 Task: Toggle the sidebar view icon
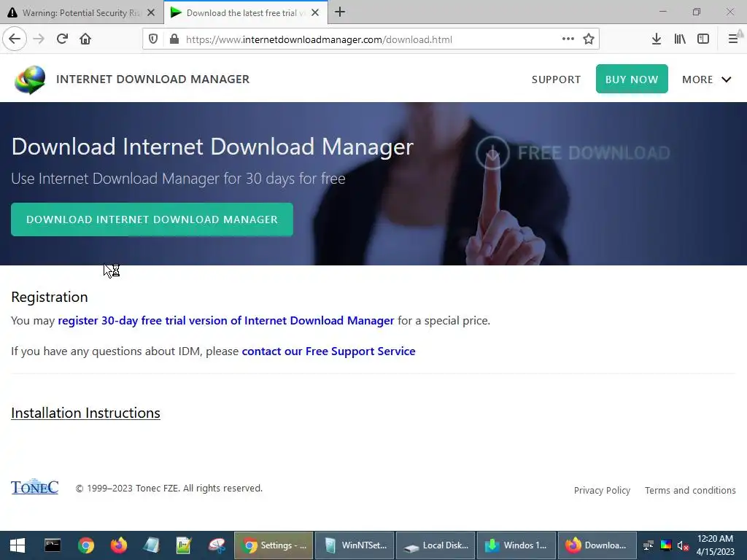pos(703,39)
